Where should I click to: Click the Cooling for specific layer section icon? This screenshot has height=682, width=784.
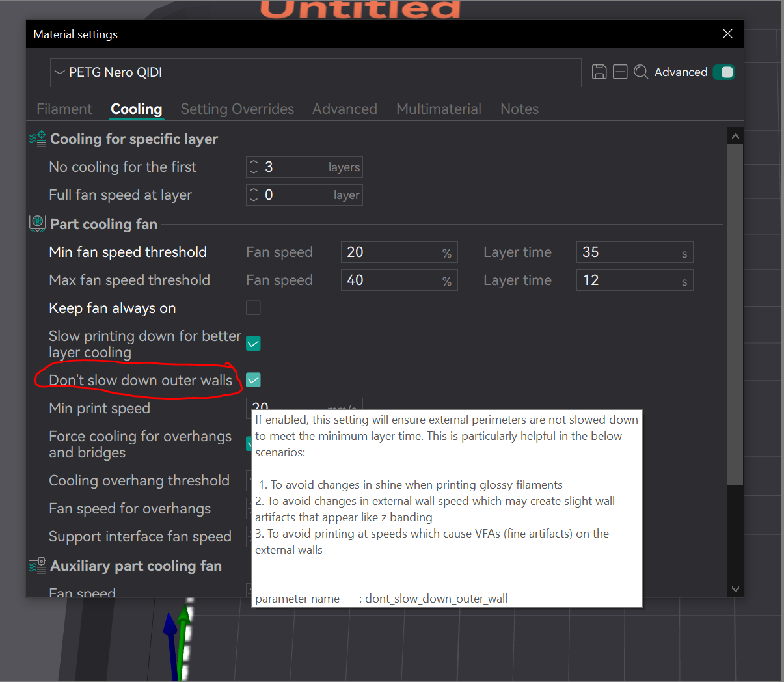38,139
